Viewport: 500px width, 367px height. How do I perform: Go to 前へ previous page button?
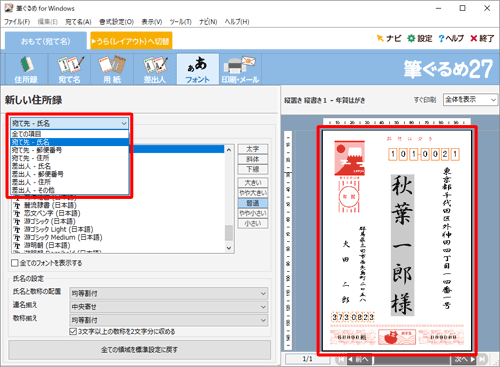(x=359, y=359)
